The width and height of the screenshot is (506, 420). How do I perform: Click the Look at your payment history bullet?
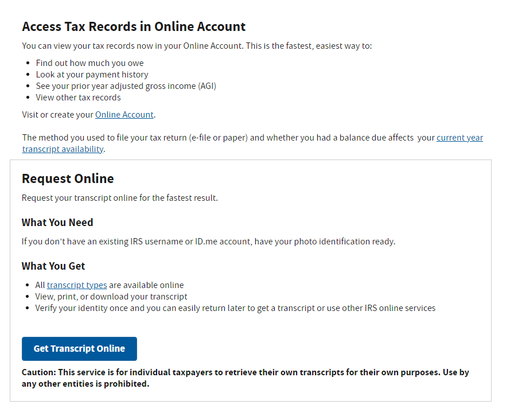click(92, 75)
